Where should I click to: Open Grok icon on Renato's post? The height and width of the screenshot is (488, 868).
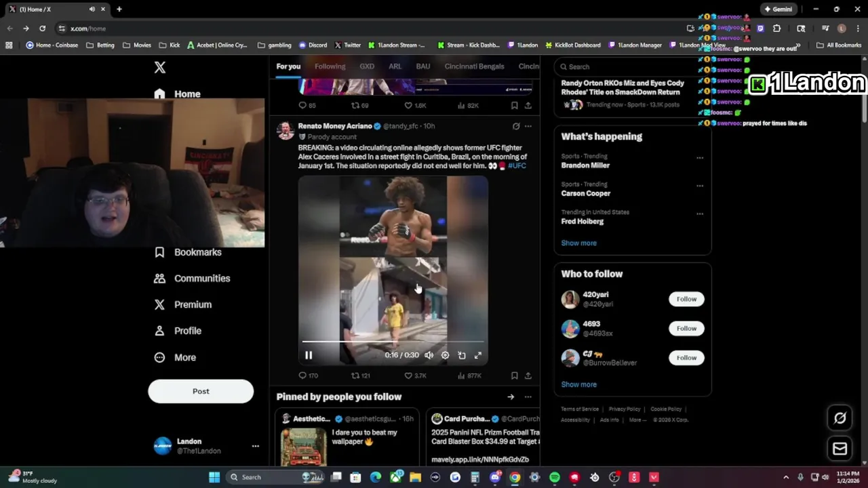(516, 126)
